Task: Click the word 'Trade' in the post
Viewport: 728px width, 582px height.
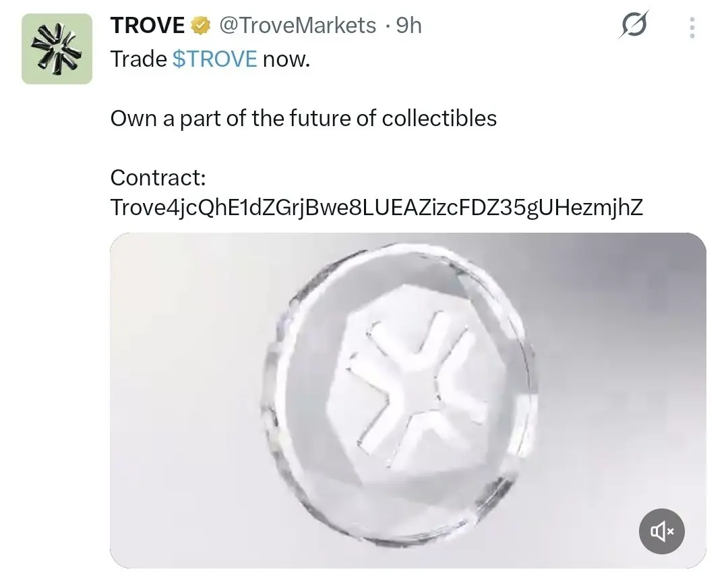Action: 138,59
